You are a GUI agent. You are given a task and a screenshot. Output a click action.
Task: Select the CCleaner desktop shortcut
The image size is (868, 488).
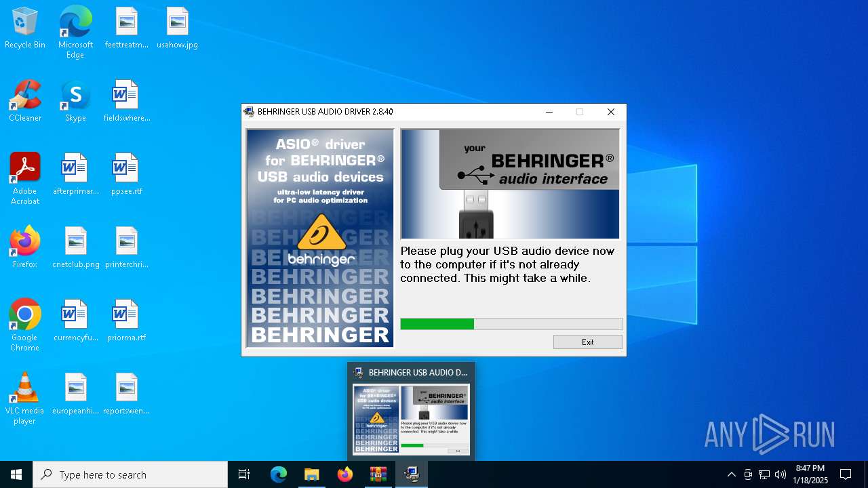[25, 102]
